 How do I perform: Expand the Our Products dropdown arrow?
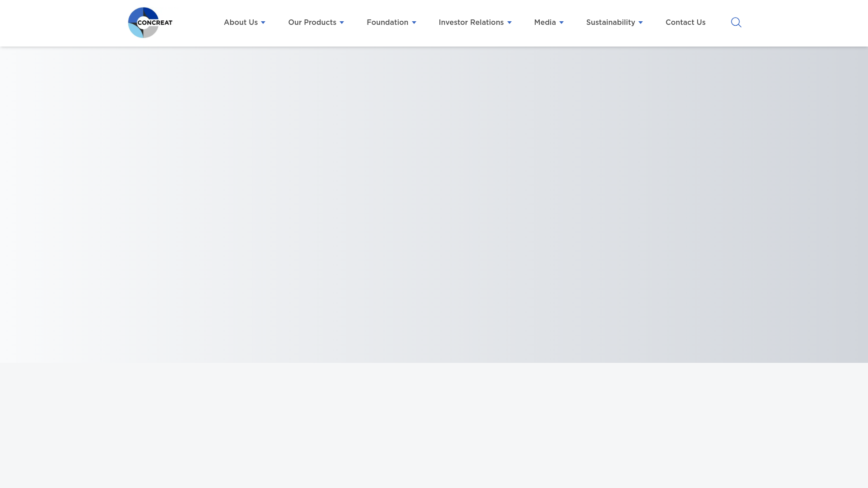pos(342,23)
